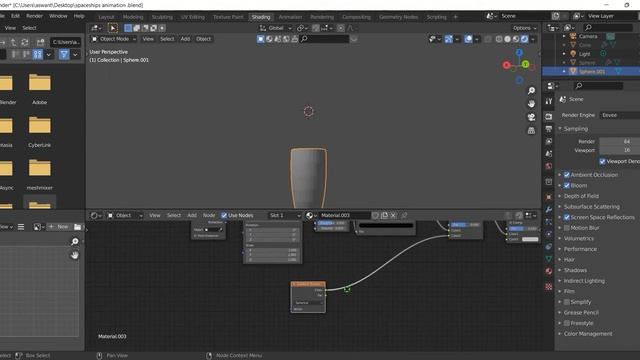Image resolution: width=640 pixels, height=360 pixels.
Task: Open the Slot 1 material slot dropdown
Action: click(284, 216)
